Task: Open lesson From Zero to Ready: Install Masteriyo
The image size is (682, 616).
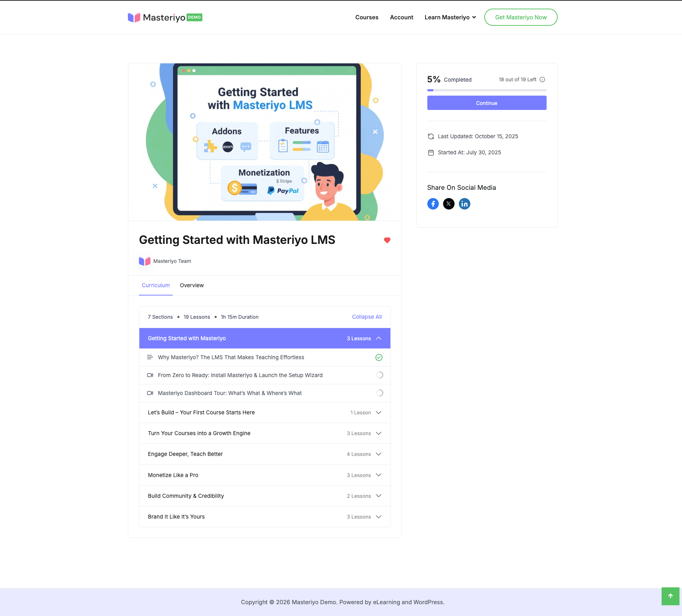Action: tap(240, 375)
